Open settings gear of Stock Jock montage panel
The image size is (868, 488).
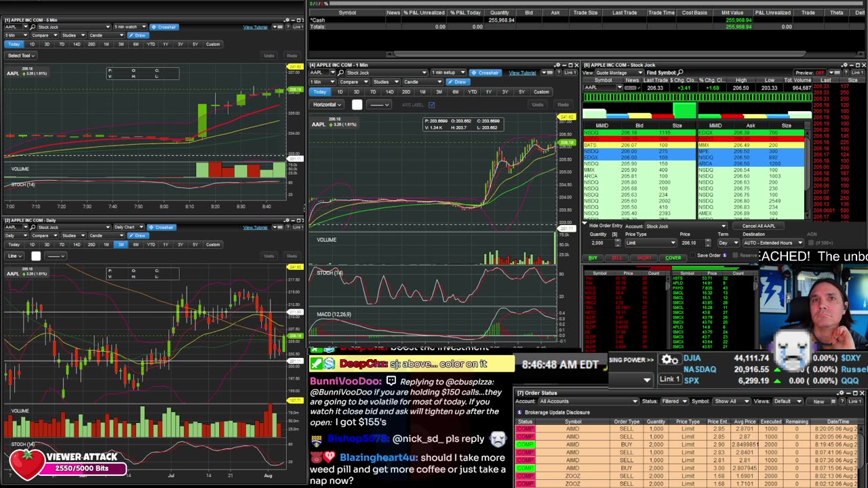[846, 65]
